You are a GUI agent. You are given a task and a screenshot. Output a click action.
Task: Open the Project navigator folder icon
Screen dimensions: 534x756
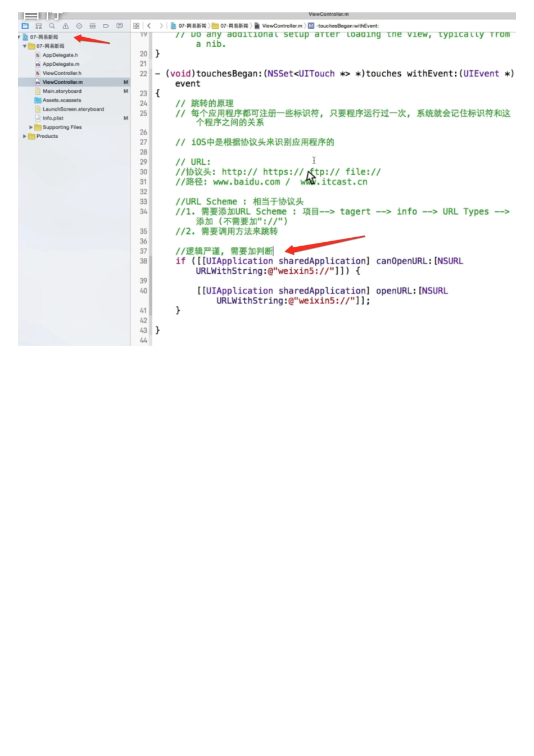pos(25,26)
